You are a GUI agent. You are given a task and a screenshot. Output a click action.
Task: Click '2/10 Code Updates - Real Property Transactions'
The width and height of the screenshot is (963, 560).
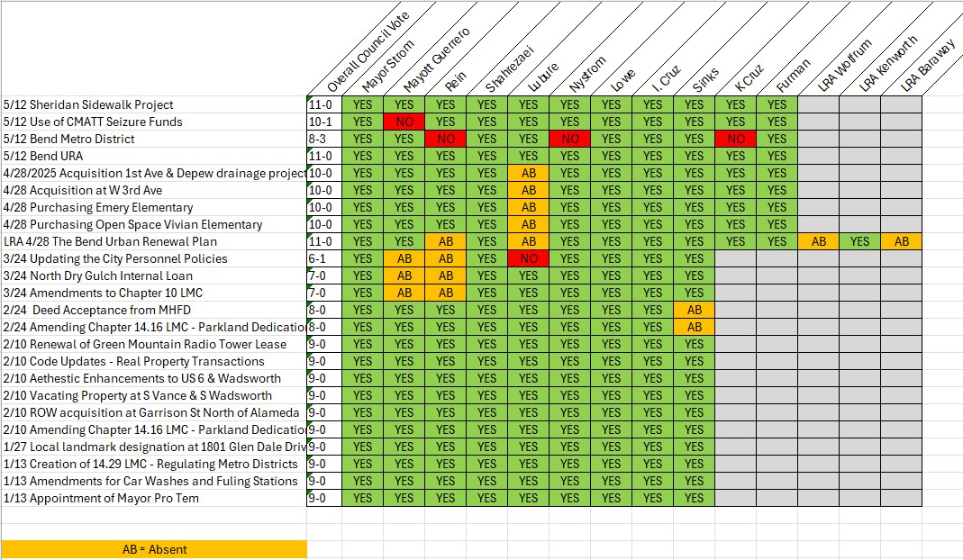153,362
